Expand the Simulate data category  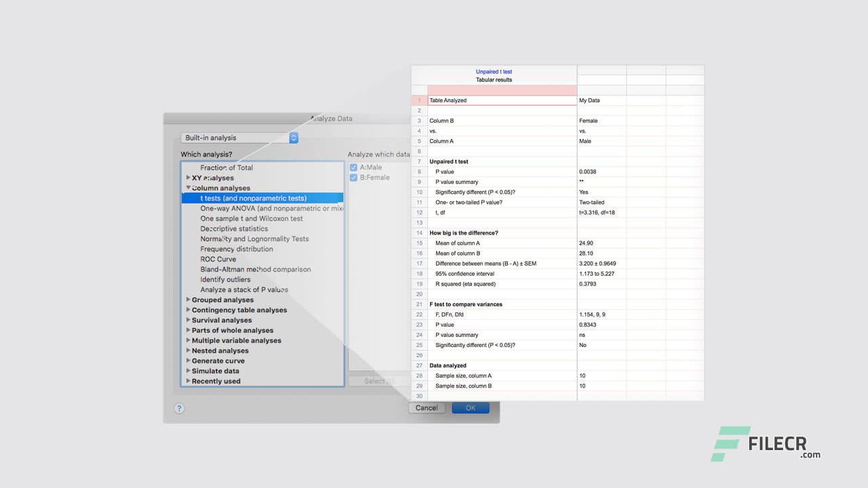(188, 371)
